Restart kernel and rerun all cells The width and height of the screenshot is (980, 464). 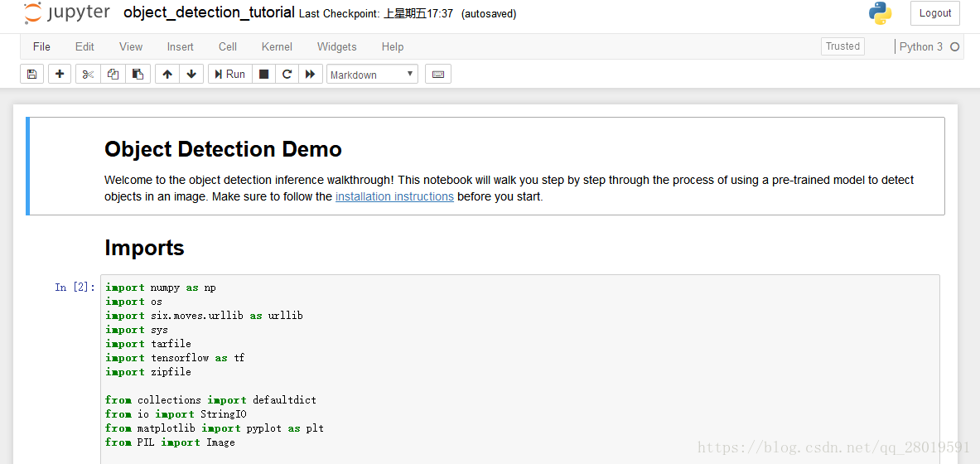(310, 75)
